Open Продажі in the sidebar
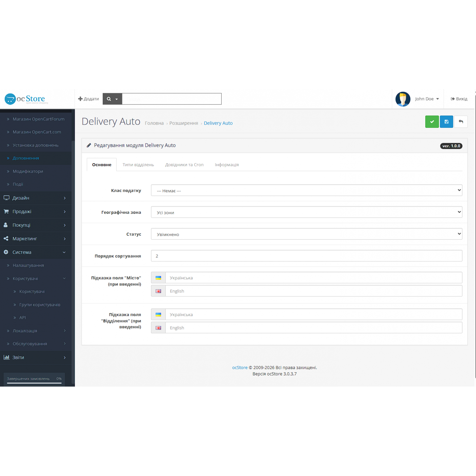The height and width of the screenshot is (476, 476). [36, 211]
